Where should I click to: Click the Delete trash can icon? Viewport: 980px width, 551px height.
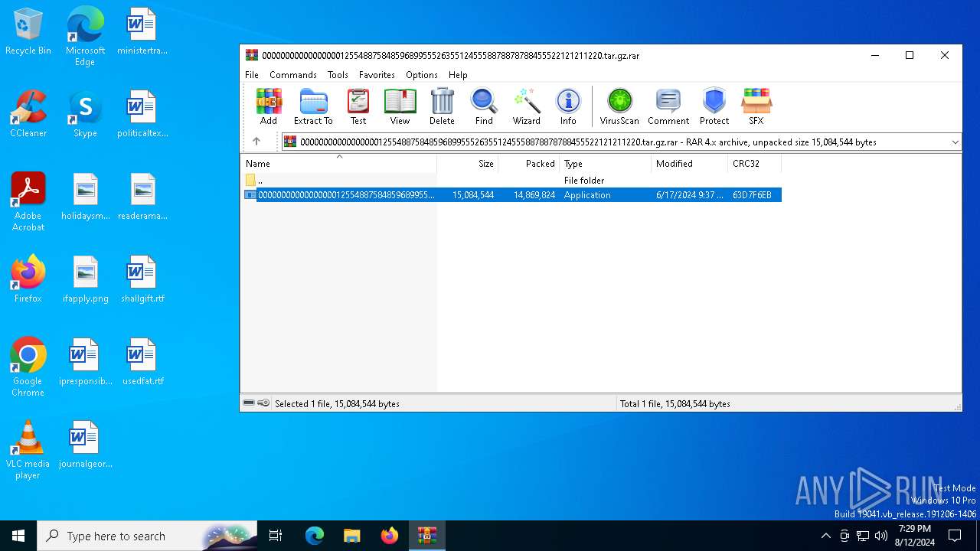coord(442,106)
